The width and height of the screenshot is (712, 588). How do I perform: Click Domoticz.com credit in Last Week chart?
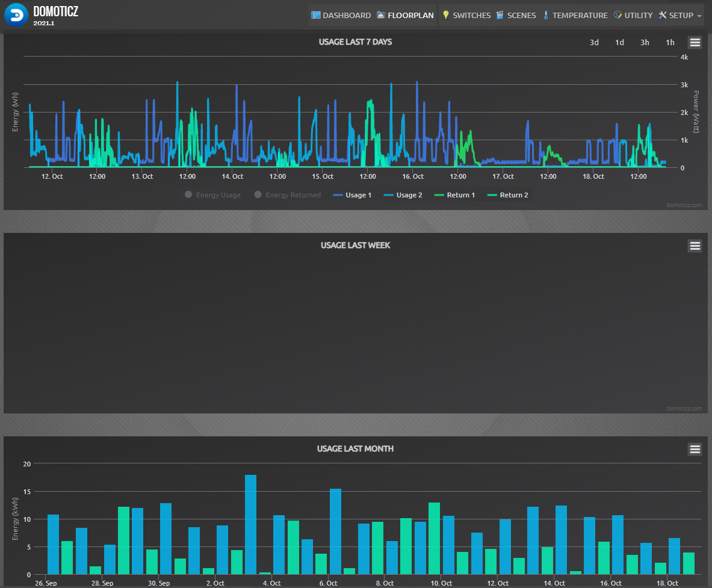684,409
